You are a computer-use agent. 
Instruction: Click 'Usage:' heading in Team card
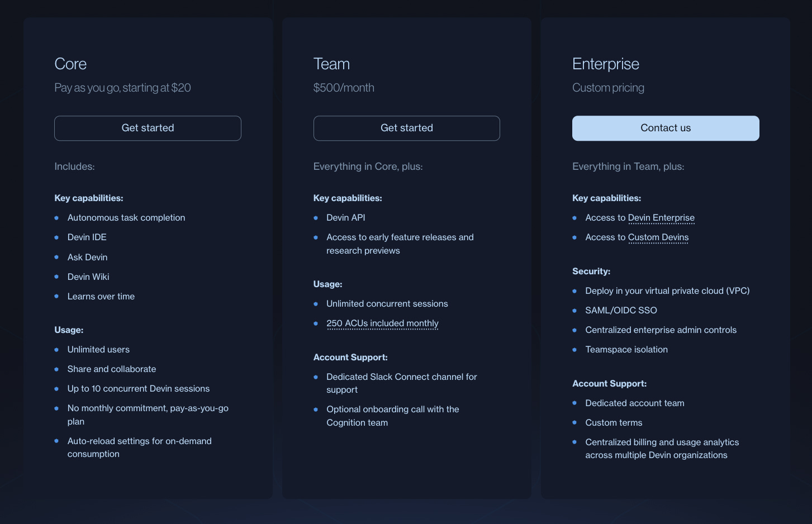click(327, 284)
